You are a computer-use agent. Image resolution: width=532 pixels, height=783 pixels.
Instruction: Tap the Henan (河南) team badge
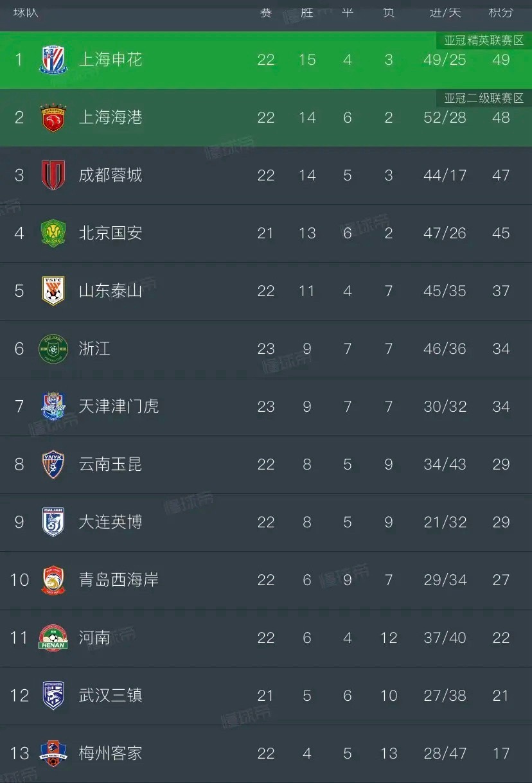click(53, 638)
